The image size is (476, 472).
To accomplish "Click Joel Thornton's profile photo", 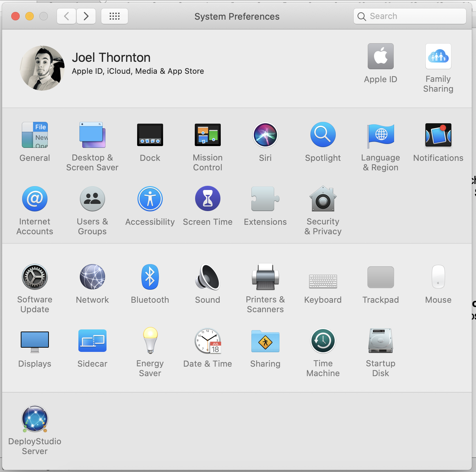I will pos(42,68).
